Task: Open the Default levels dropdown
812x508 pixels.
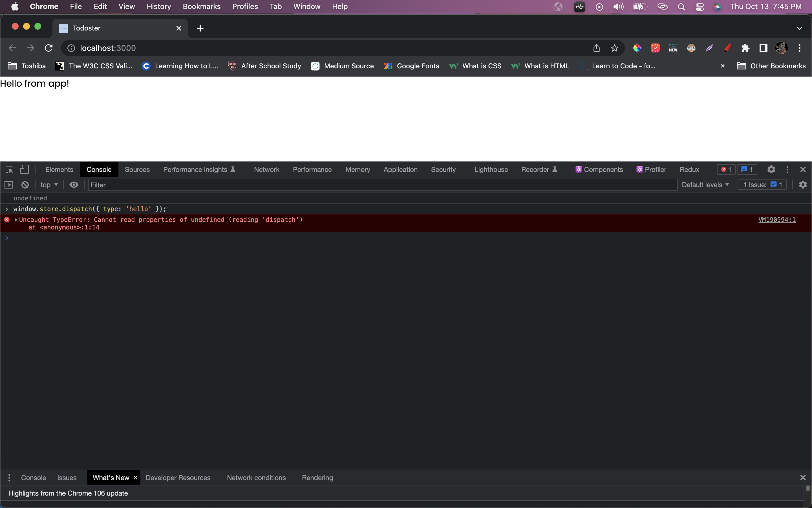Action: (x=705, y=185)
